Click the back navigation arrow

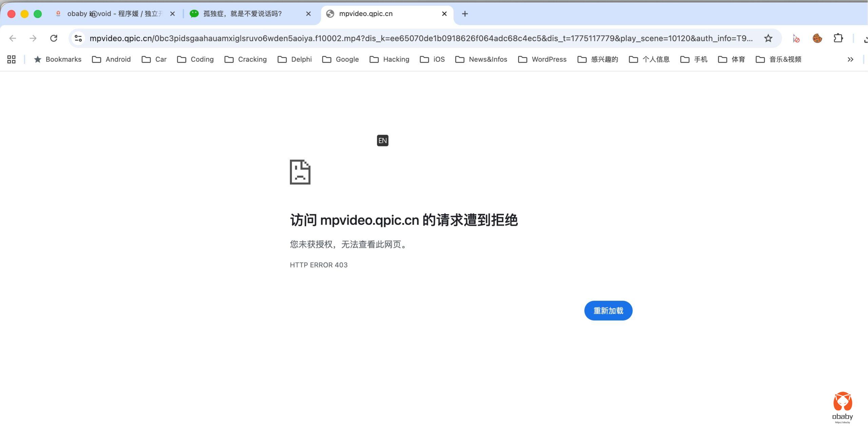(x=13, y=38)
